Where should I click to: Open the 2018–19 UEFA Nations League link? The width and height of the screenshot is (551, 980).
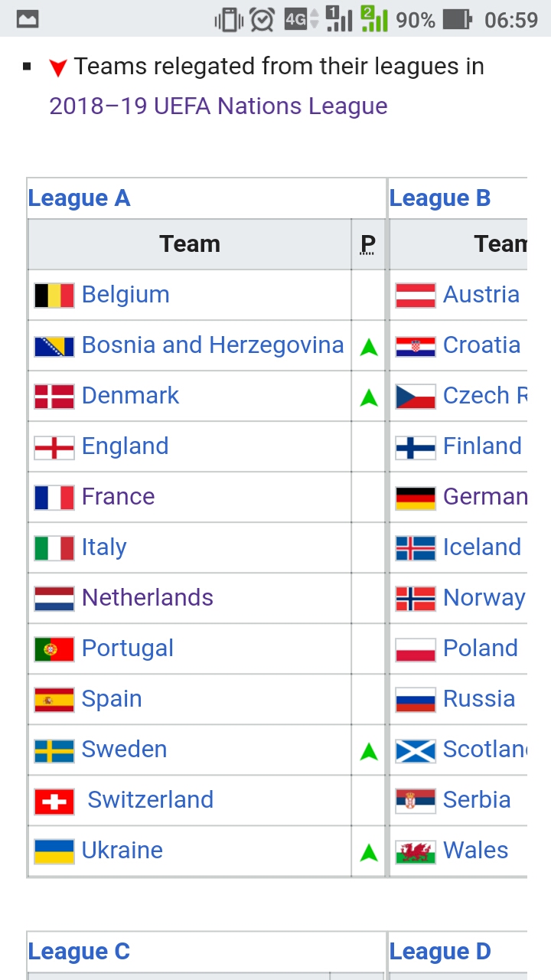(x=218, y=106)
